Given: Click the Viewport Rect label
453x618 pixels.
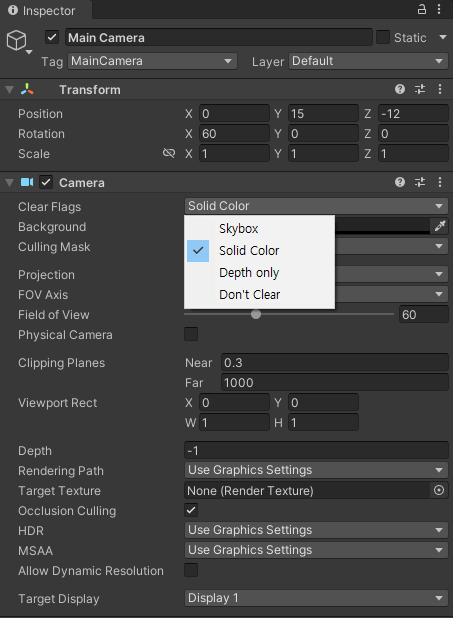Looking at the screenshot, I should point(58,402).
